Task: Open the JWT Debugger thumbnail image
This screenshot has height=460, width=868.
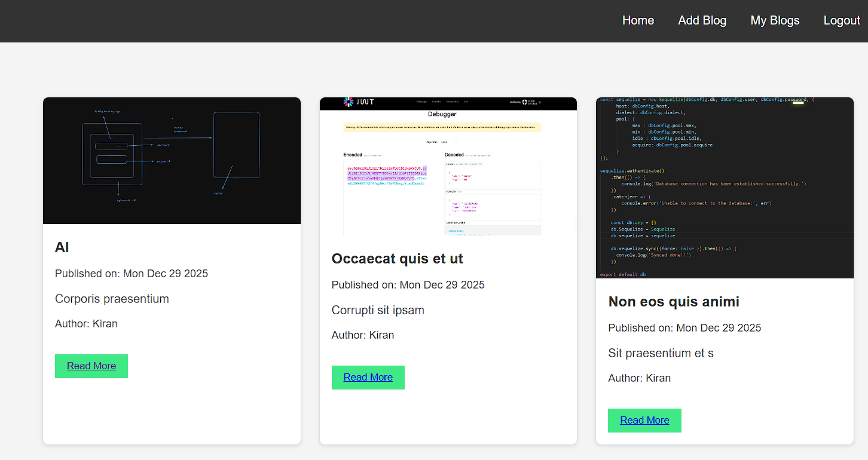Action: [x=448, y=166]
